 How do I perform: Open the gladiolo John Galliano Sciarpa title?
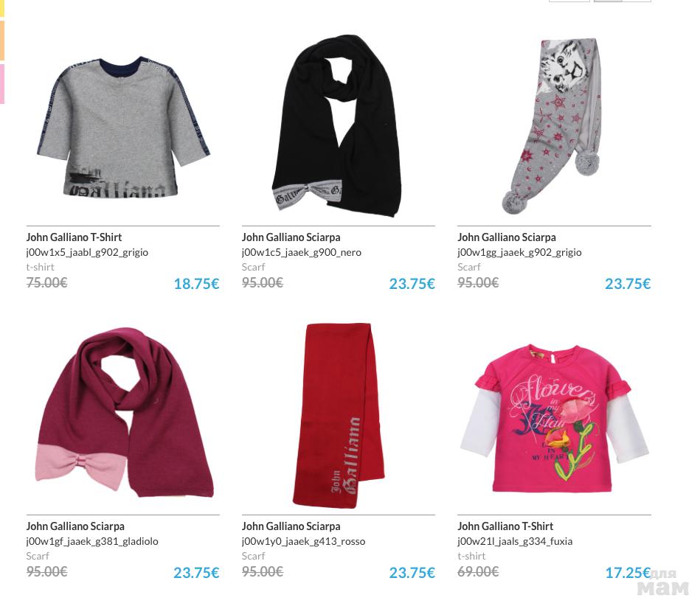pos(75,526)
